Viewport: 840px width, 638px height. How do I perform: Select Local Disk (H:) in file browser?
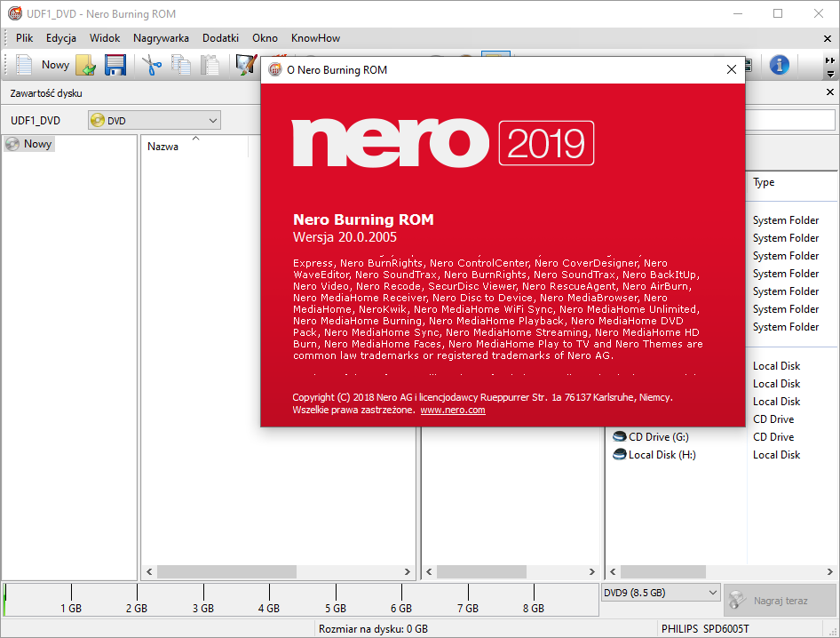[x=662, y=455]
